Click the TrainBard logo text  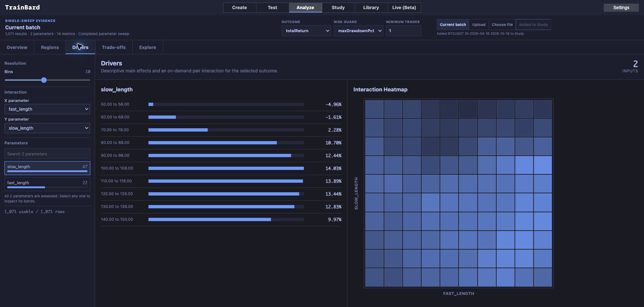pyautogui.click(x=22, y=7)
